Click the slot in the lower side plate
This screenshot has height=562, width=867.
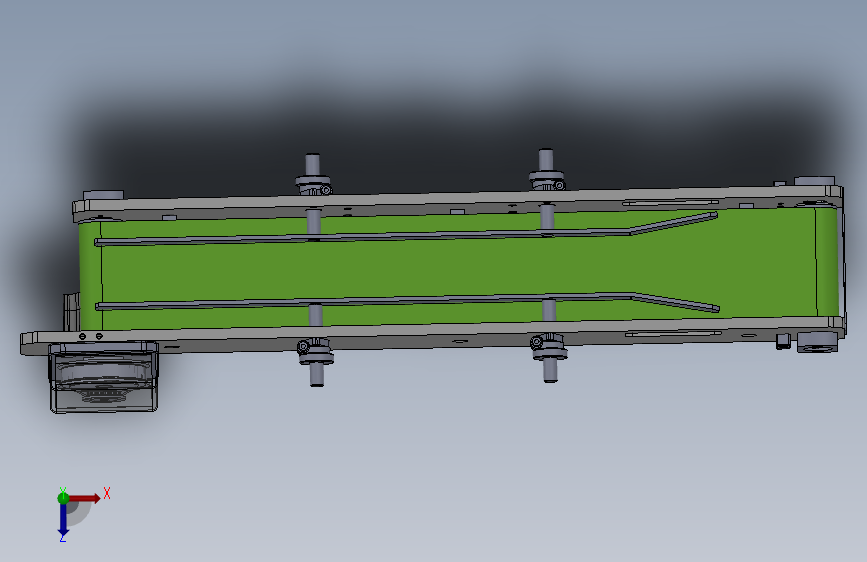point(673,334)
